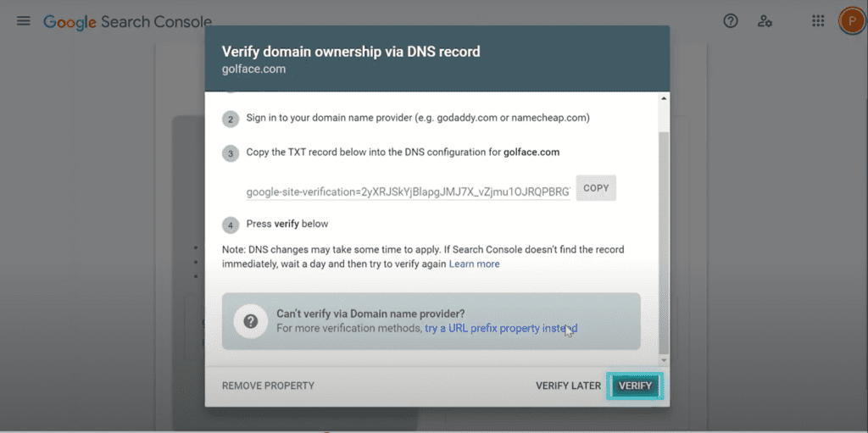Click REMOVE PROPERTY
868x433 pixels.
[268, 386]
